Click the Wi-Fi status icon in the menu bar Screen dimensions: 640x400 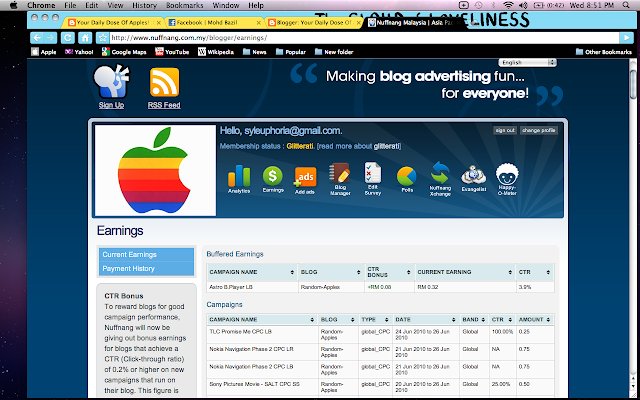508,5
